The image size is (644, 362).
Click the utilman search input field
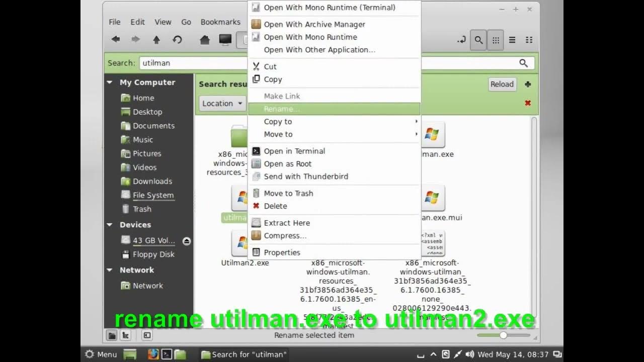click(336, 63)
